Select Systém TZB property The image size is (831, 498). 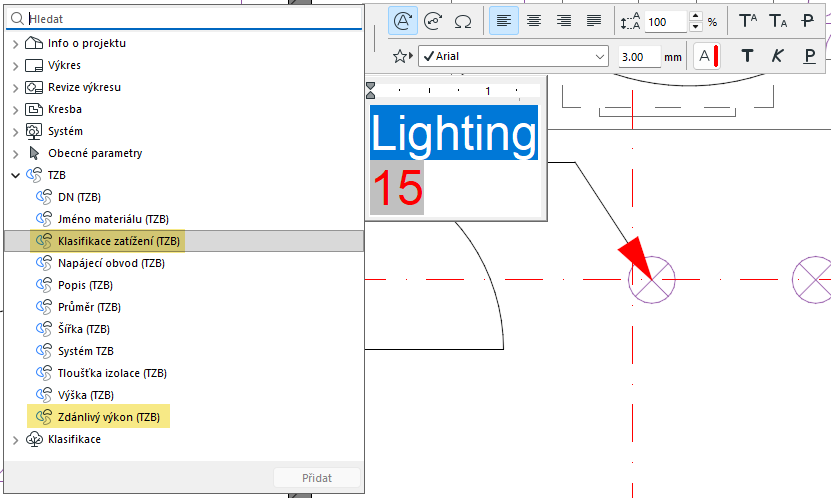(x=85, y=351)
